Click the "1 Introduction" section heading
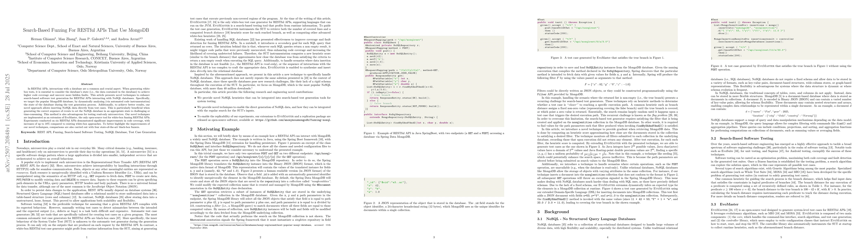Viewport: 868px width, 246px height. coord(33,141)
